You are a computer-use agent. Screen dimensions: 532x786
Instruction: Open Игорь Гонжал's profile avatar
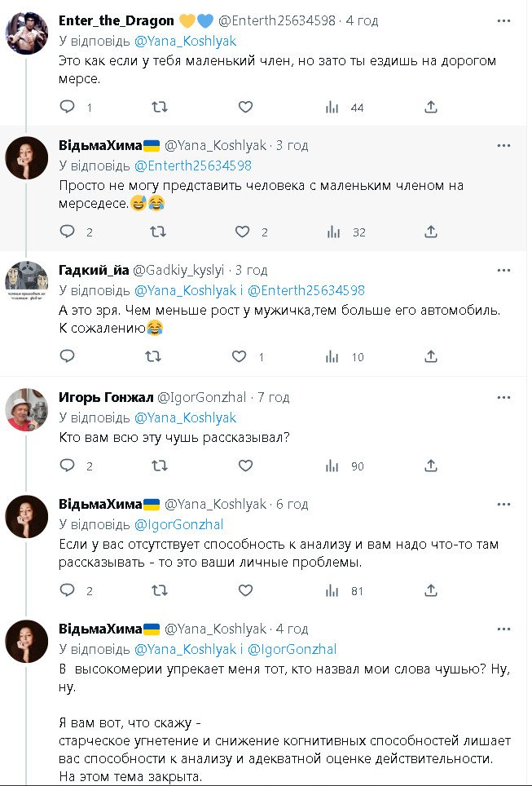pyautogui.click(x=26, y=408)
